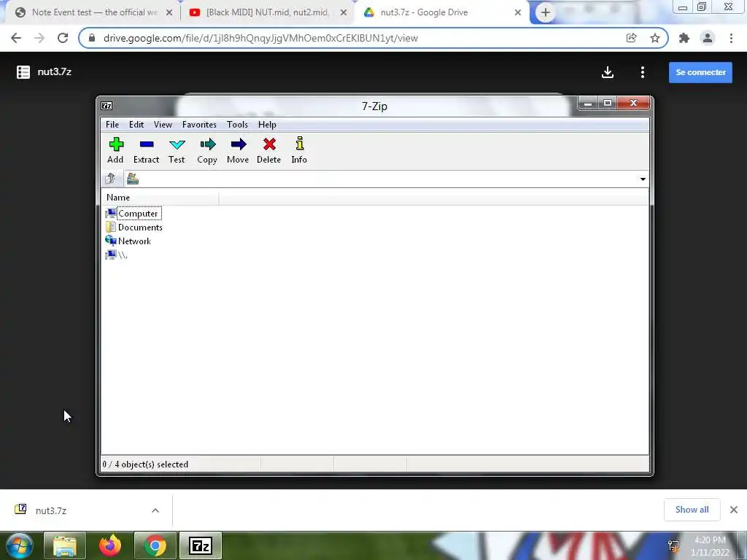Open Windows Explorer from taskbar

[65, 545]
